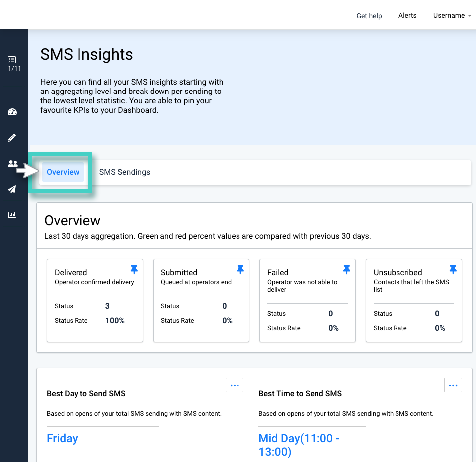The image size is (476, 462).
Task: Click the Delivered status rate 100% value
Action: coord(115,320)
